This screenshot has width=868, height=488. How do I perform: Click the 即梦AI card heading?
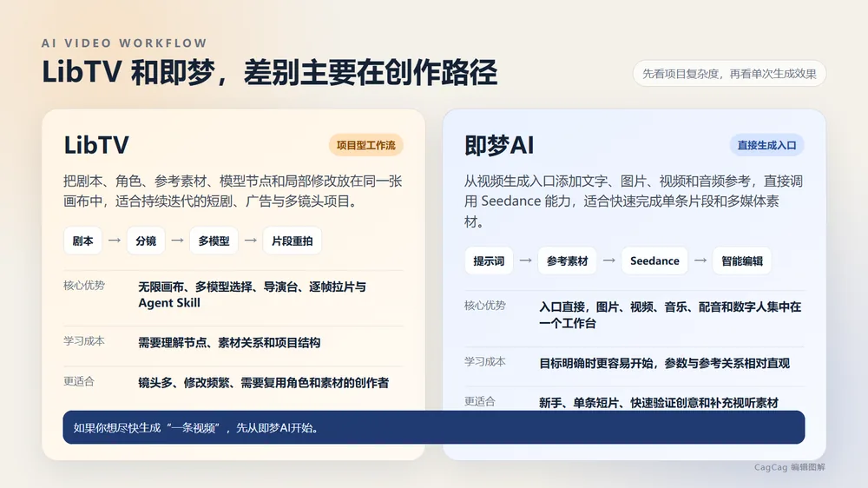[499, 145]
